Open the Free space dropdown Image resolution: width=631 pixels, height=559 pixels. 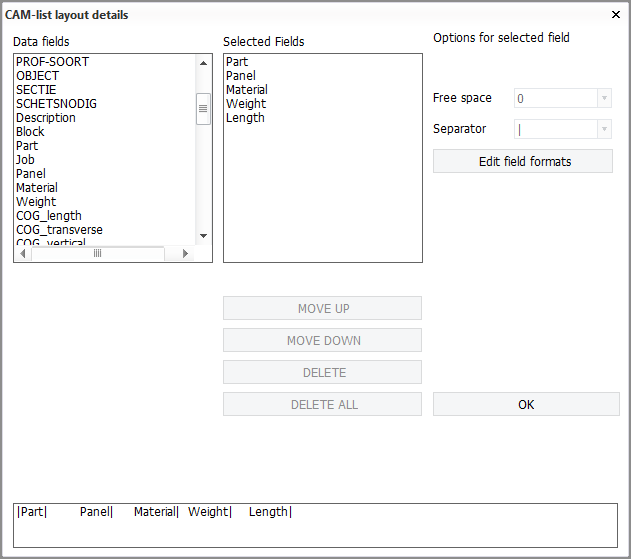tap(603, 98)
